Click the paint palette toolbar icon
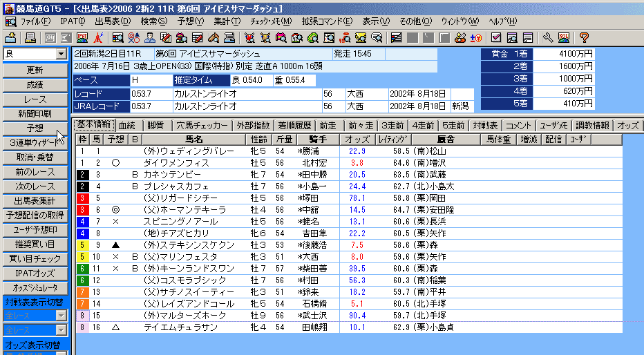The image size is (644, 355). point(460,37)
